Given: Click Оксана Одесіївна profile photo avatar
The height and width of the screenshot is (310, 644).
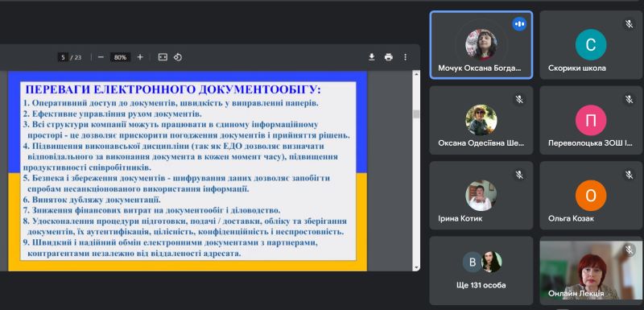Looking at the screenshot, I should tap(481, 120).
